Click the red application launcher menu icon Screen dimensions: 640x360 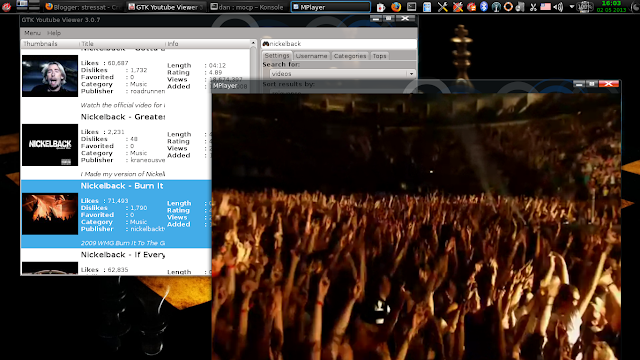(x=6, y=6)
